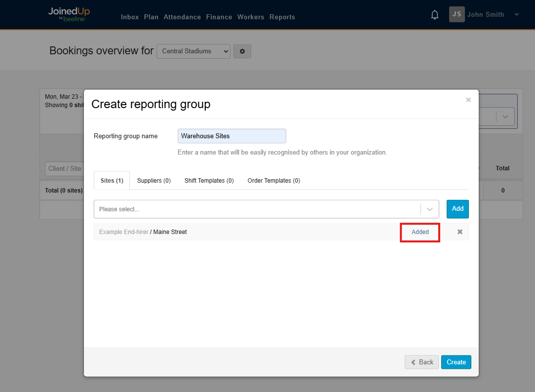Go to the Finance menu
Screen dimensions: 535x392
click(x=219, y=17)
